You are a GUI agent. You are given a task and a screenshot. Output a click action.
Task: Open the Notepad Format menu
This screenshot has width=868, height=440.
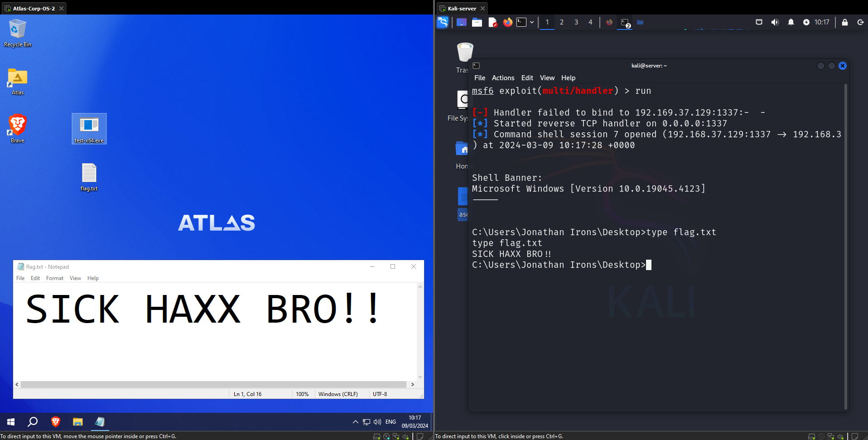(55, 278)
